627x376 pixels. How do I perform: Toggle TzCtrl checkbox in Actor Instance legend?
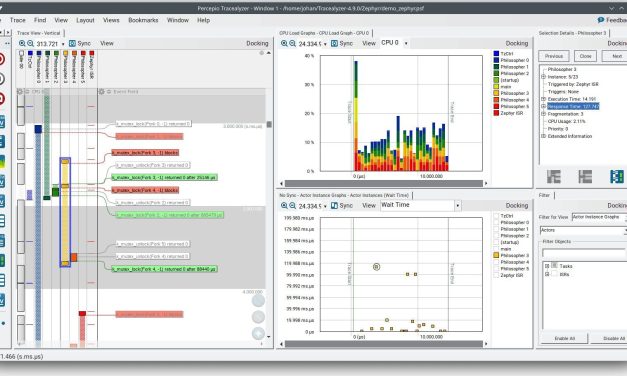(x=496, y=216)
